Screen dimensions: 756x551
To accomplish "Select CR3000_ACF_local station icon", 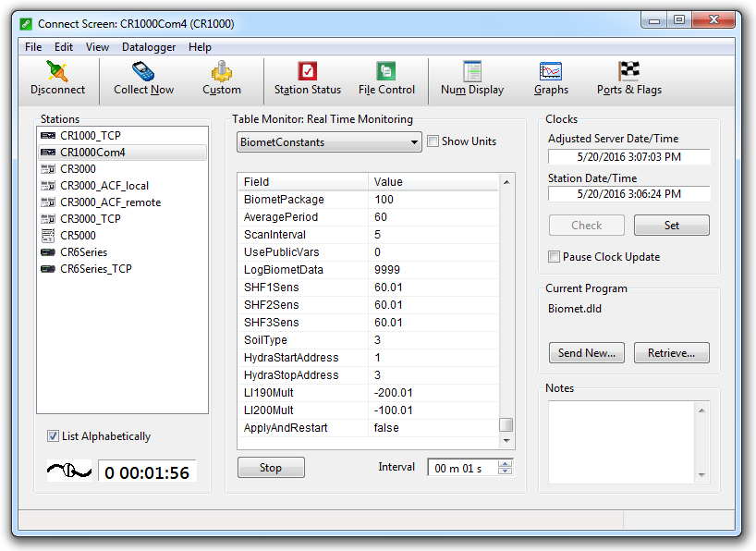I will pos(48,186).
